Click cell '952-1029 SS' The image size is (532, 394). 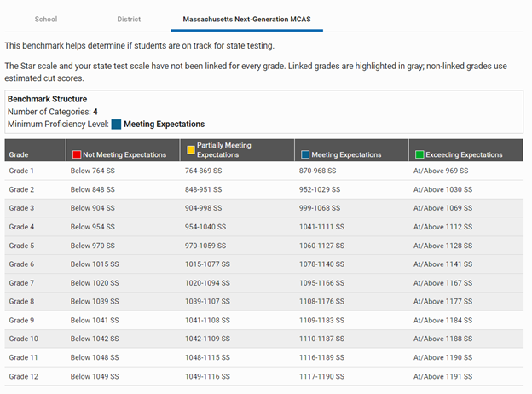pyautogui.click(x=320, y=189)
